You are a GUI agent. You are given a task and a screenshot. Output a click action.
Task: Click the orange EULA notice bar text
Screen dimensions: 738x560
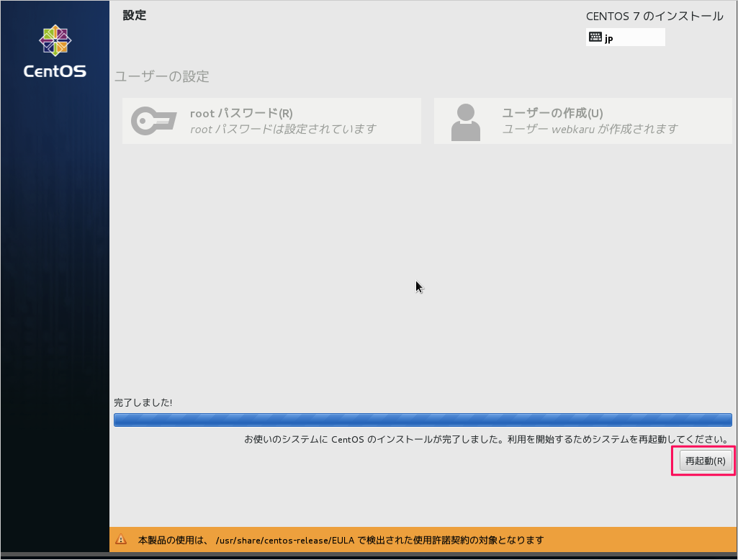point(341,541)
